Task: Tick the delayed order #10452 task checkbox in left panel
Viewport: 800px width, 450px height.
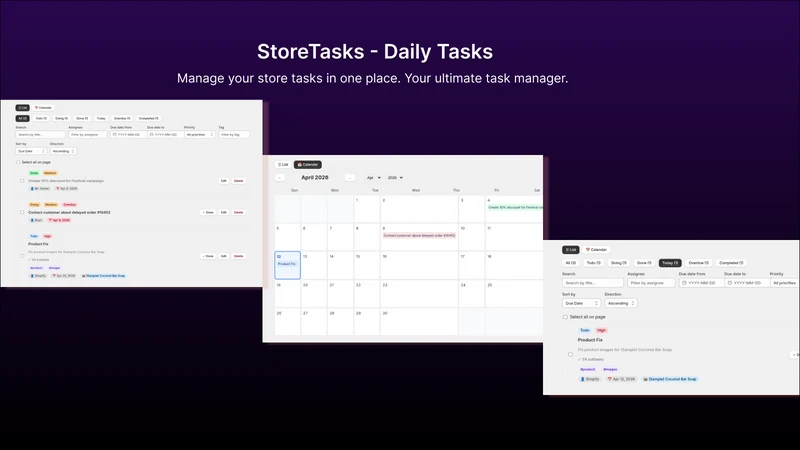Action: [x=22, y=212]
